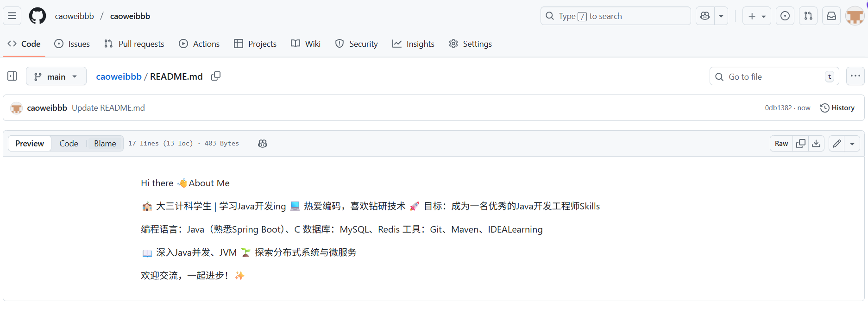Image resolution: width=868 pixels, height=309 pixels.
Task: Expand the file tree side panel
Action: pyautogui.click(x=13, y=76)
